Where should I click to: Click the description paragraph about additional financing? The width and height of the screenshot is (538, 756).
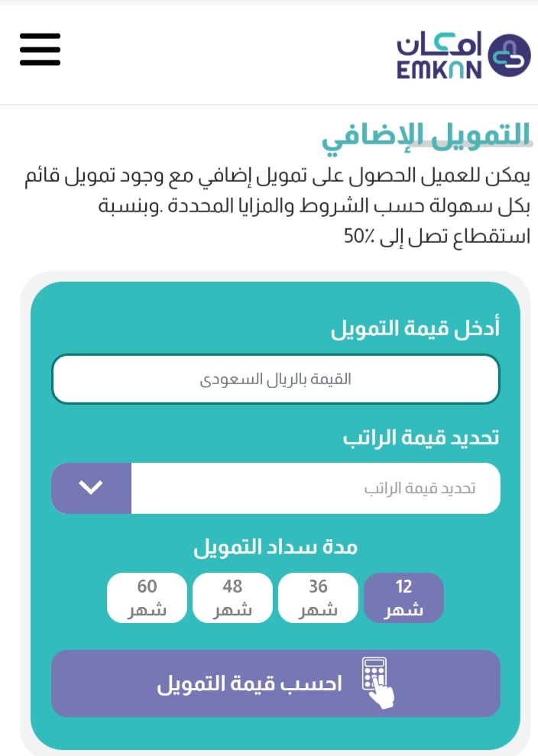[x=277, y=206]
